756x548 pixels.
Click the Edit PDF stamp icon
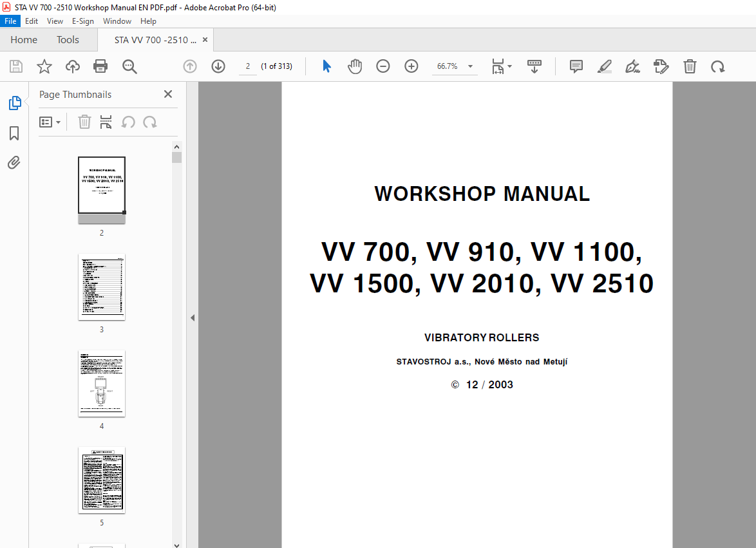(x=661, y=66)
